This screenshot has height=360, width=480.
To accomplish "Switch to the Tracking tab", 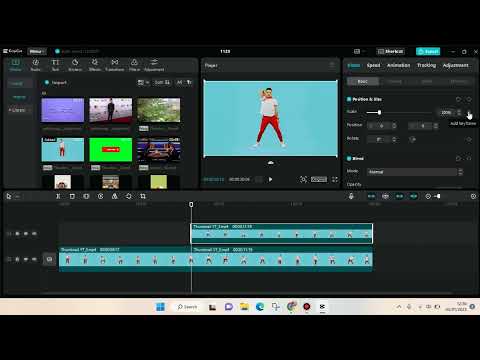I will (x=426, y=65).
